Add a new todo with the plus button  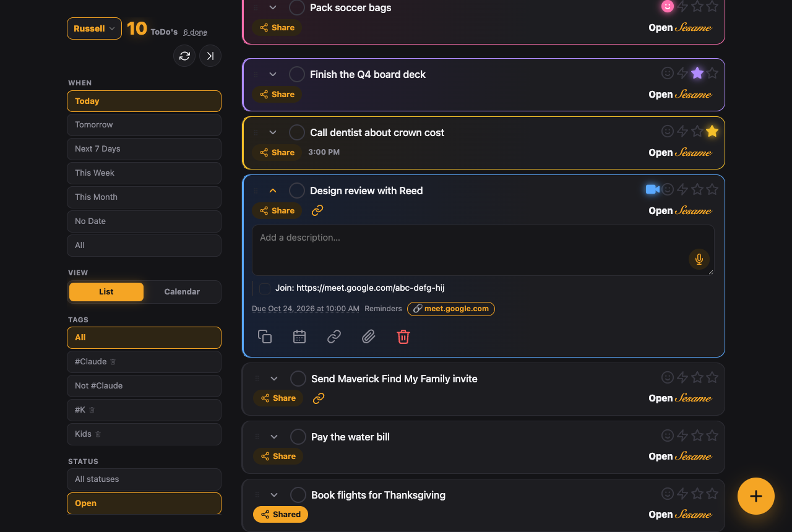[x=756, y=496]
